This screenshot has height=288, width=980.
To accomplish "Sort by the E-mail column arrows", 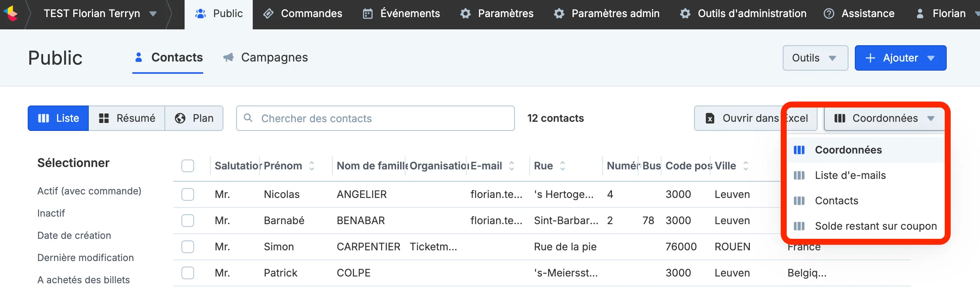I will coord(511,166).
